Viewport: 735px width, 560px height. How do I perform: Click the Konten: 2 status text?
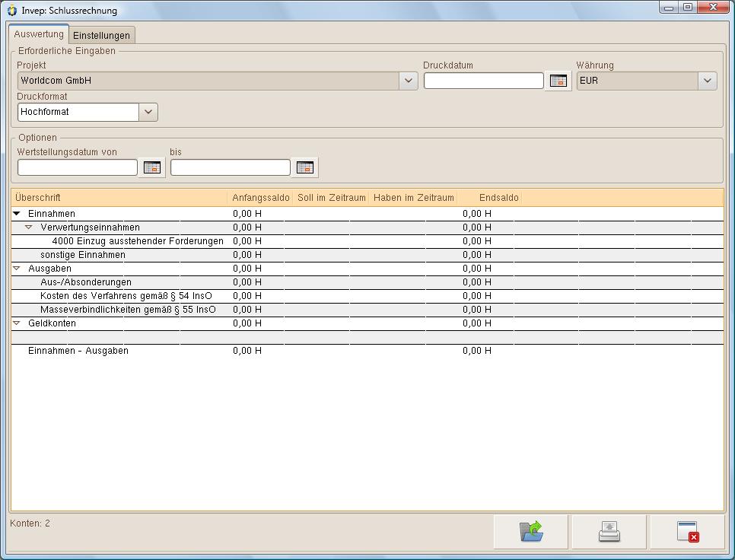[x=30, y=523]
